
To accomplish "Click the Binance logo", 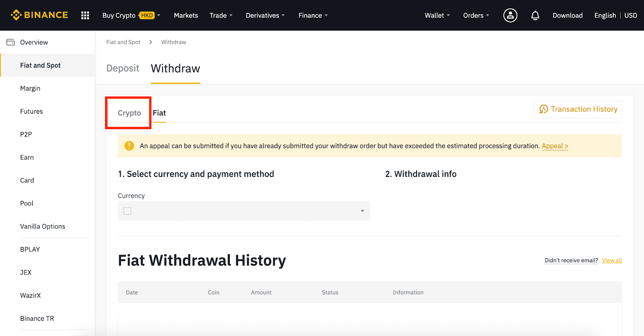I will point(39,15).
